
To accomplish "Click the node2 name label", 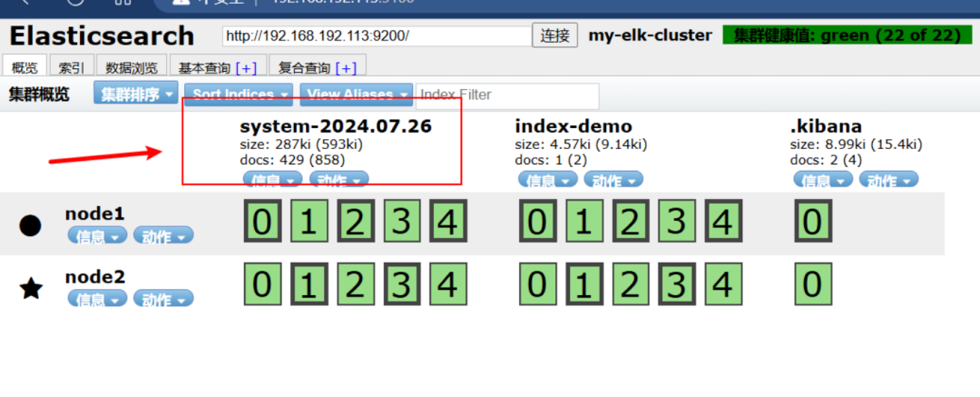I will coord(95,276).
